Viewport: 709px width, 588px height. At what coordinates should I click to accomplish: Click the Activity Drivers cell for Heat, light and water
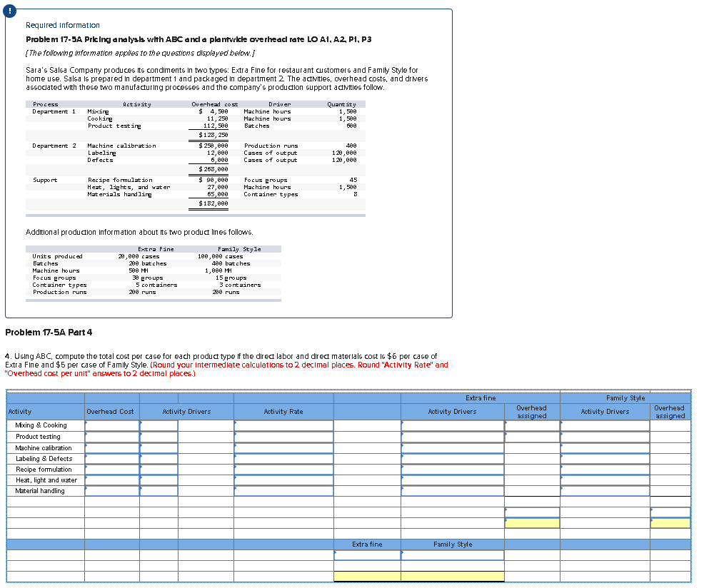pos(157,480)
